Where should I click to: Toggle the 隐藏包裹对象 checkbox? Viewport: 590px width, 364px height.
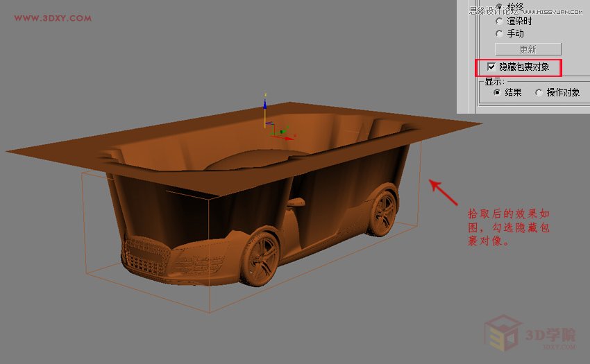click(x=491, y=67)
